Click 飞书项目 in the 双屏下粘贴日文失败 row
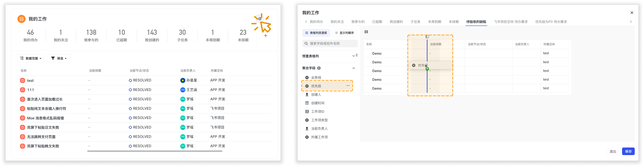This screenshot has height=167, width=644. (x=217, y=127)
